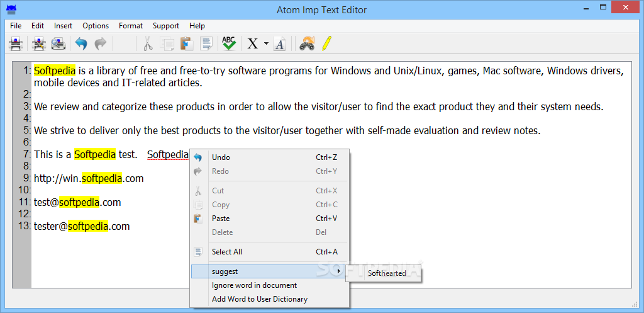Choose Select All in the context menu
Viewport: 644px width, 313px height.
pyautogui.click(x=269, y=252)
